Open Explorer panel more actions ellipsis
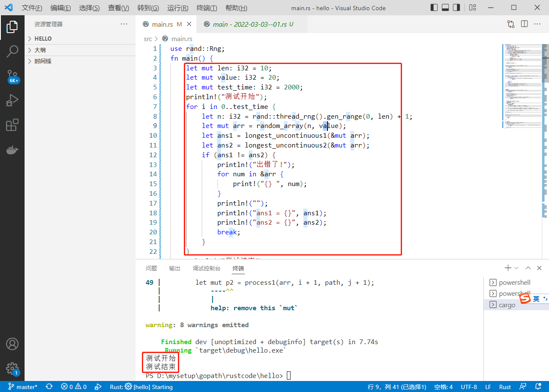549x392 pixels. point(124,24)
